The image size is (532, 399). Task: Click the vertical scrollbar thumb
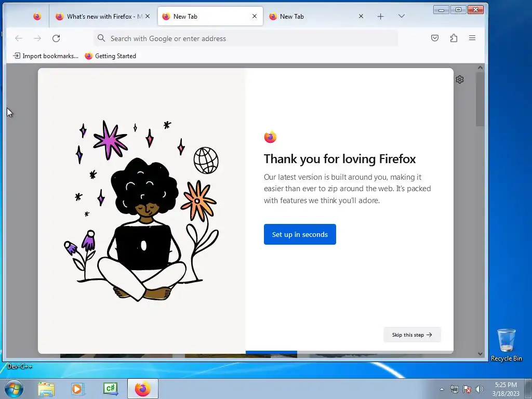point(480,99)
